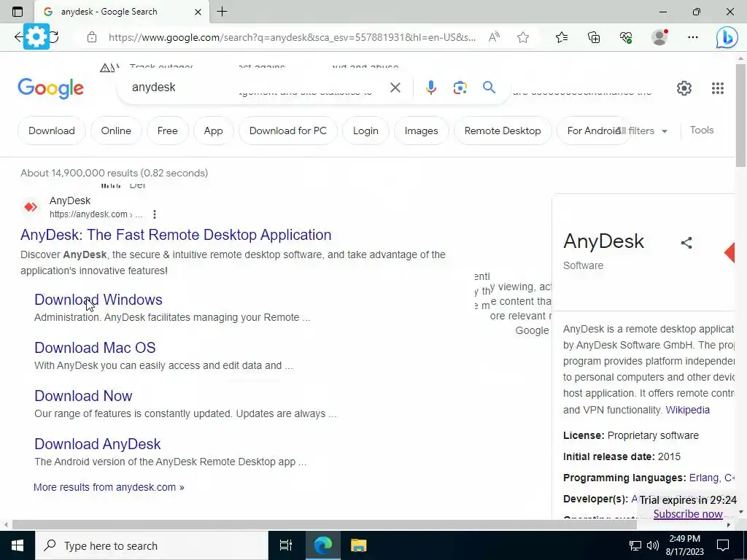
Task: Click the horizontal page scrollbar
Action: (x=324, y=525)
